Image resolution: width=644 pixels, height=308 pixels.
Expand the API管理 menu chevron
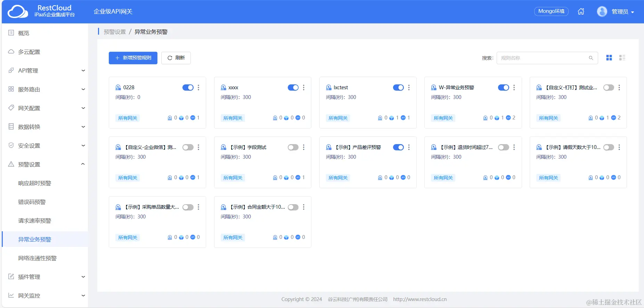[83, 70]
